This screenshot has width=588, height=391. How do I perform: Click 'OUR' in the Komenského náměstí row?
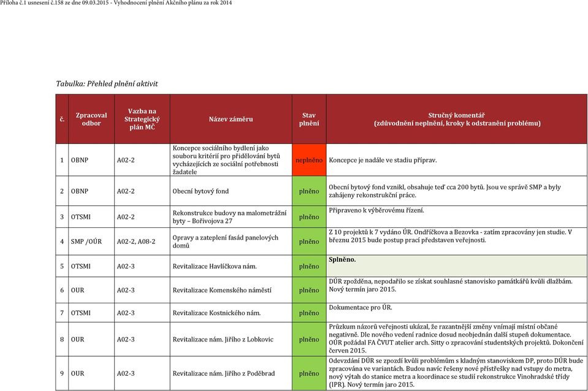[x=77, y=290]
